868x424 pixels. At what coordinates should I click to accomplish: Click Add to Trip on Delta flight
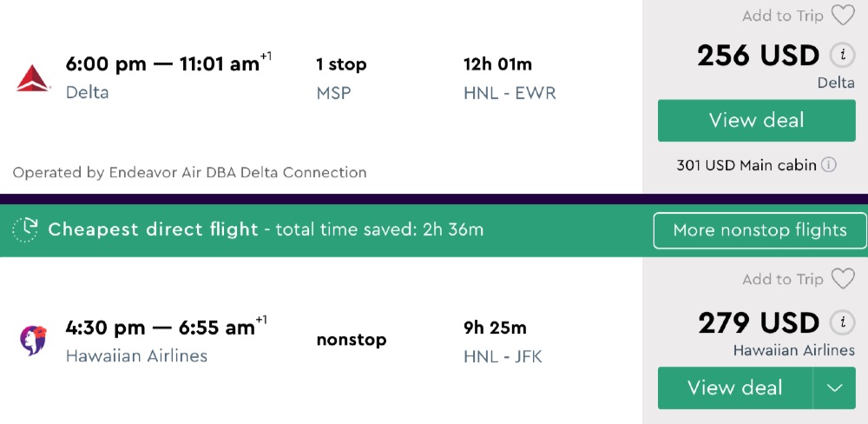[783, 16]
